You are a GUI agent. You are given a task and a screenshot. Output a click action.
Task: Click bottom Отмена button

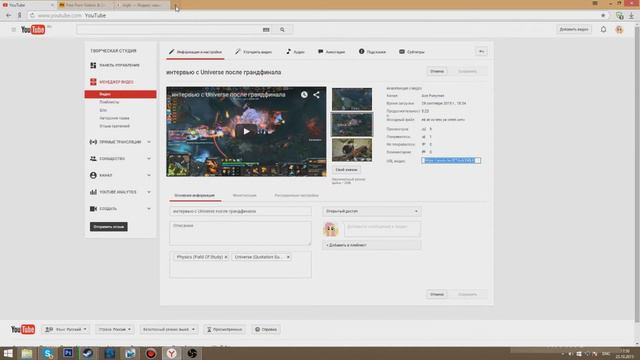[x=436, y=294]
